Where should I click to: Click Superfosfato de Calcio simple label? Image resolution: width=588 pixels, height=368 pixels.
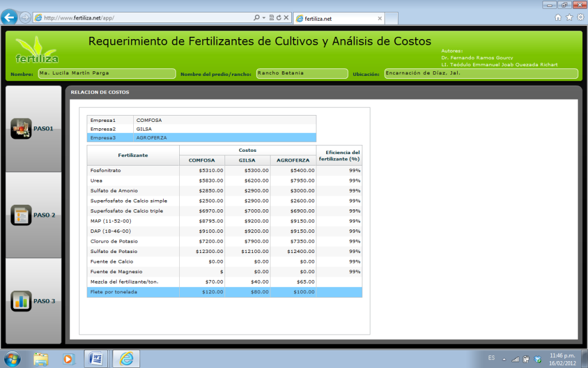coord(129,201)
